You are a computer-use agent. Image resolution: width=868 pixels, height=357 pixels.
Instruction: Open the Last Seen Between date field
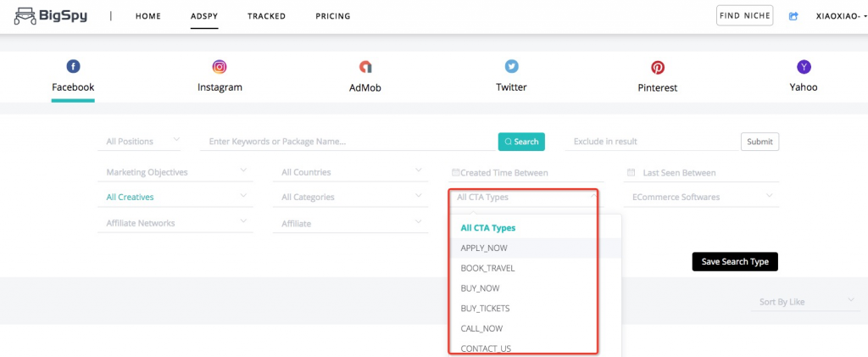(701, 173)
